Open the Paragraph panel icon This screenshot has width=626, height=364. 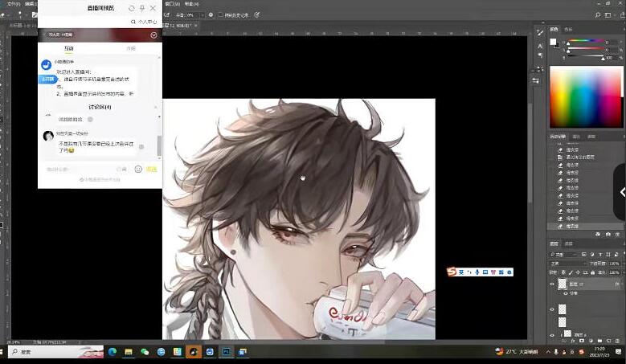click(540, 55)
